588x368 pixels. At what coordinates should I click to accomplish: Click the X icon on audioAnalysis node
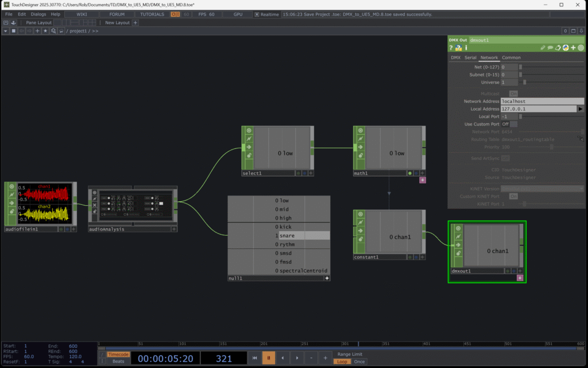click(x=95, y=205)
